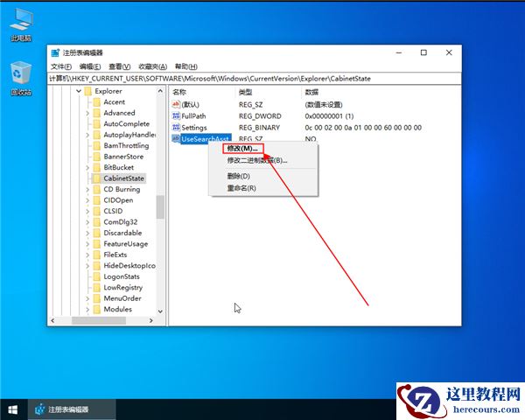525x420 pixels.
Task: Click the Explorer folder icon
Action: click(x=88, y=91)
